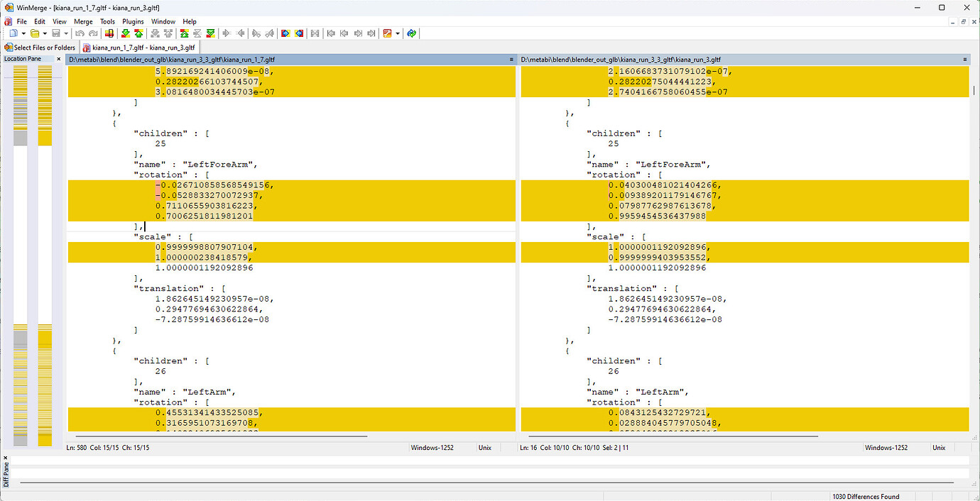
Task: Copy difference to the right pane
Action: (x=227, y=33)
